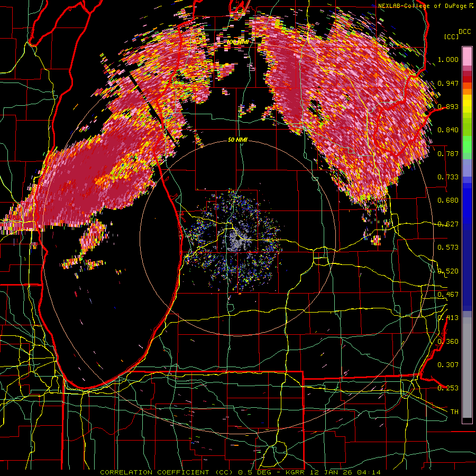Click the 0.360 color scale label
The height and width of the screenshot is (476, 476).
448,342
